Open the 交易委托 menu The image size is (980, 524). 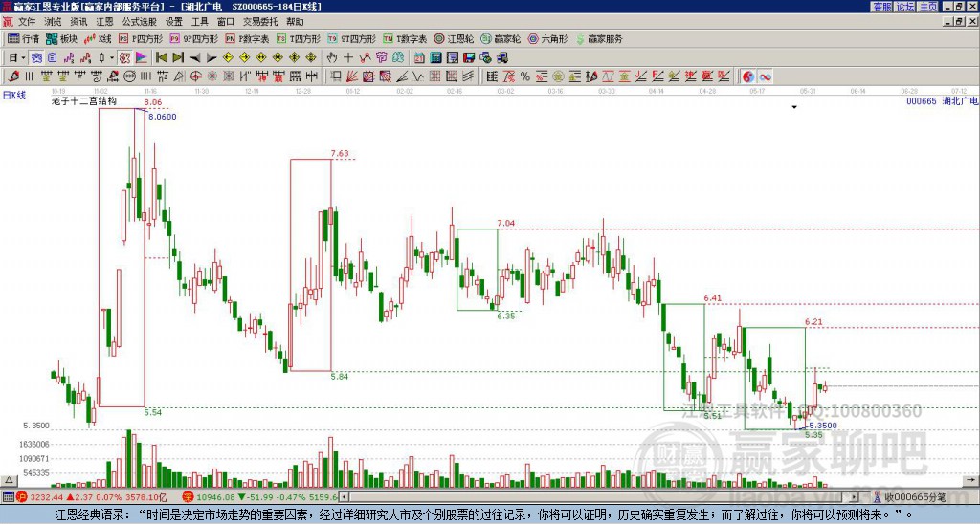[260, 22]
